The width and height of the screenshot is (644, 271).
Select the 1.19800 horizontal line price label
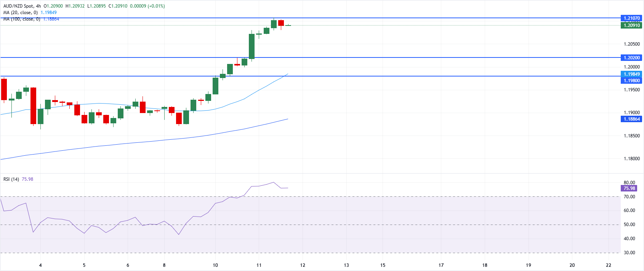[631, 81]
